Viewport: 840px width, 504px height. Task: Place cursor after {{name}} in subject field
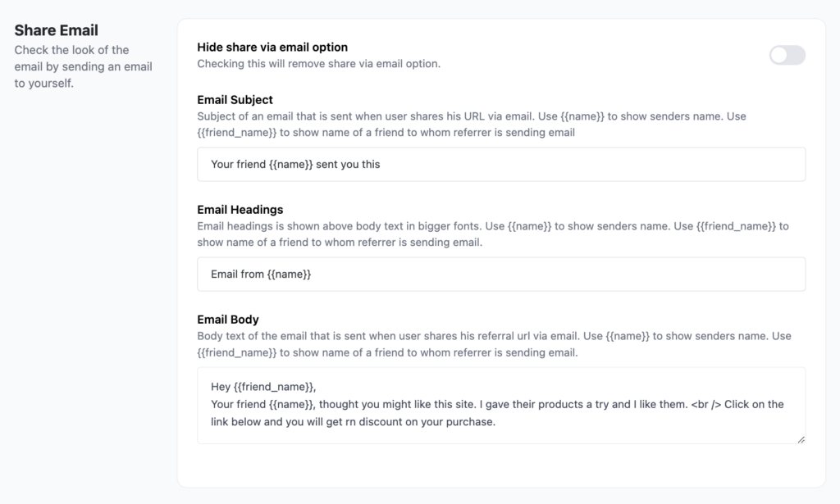tap(316, 164)
